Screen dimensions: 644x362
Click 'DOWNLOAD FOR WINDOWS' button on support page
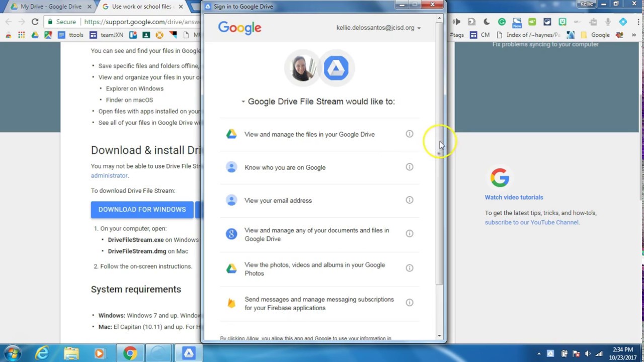pos(142,210)
